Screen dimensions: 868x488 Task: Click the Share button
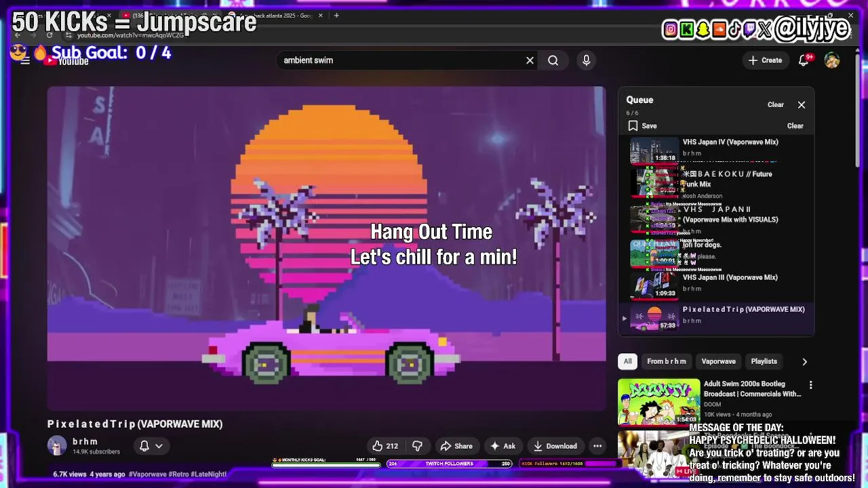coord(456,446)
